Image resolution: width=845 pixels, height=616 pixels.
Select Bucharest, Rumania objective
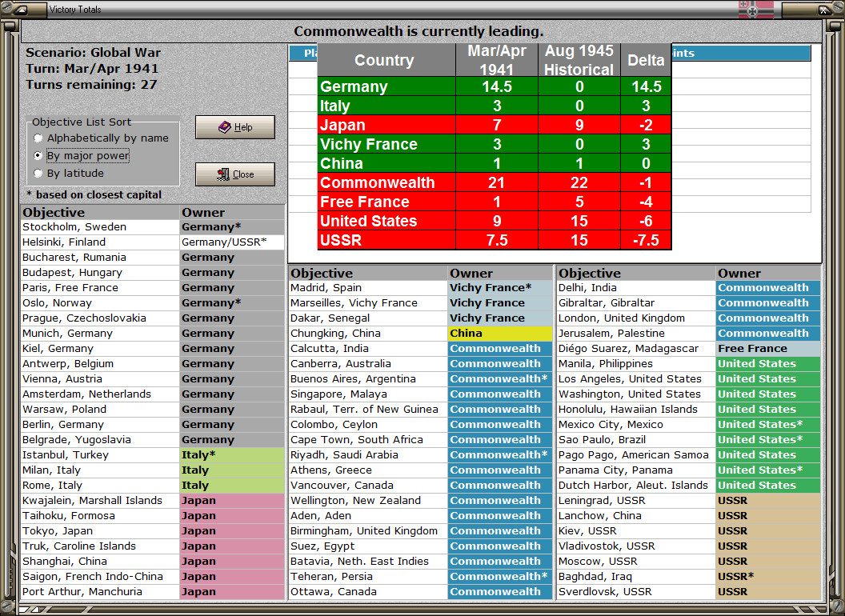(x=100, y=257)
